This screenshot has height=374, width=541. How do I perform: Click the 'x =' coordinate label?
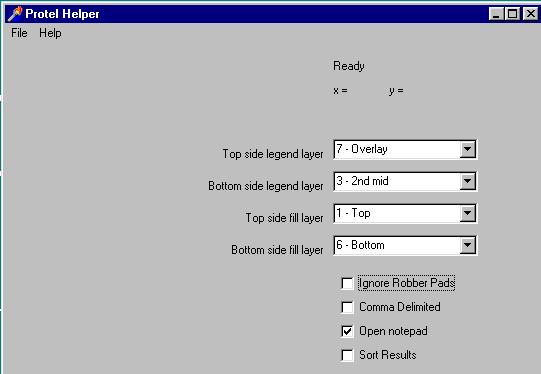[340, 91]
